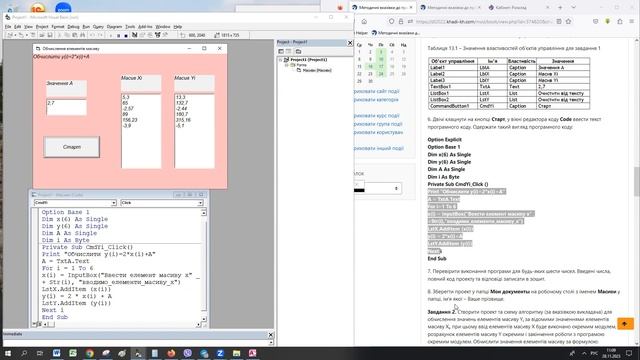
Task: Click the code window scroll-down arrow
Action: point(204,319)
